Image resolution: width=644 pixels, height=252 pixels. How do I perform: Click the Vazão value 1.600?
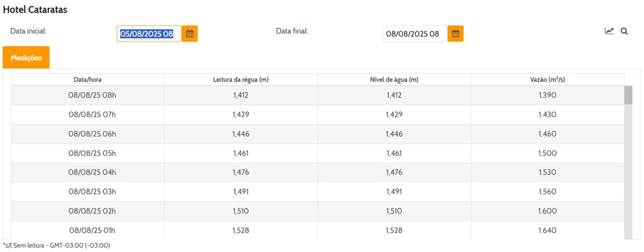pyautogui.click(x=547, y=211)
